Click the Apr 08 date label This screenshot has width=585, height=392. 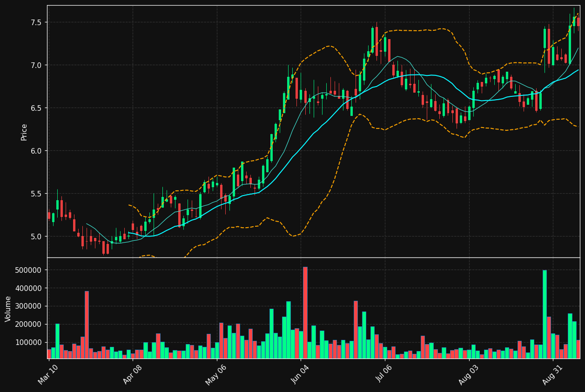132,375
